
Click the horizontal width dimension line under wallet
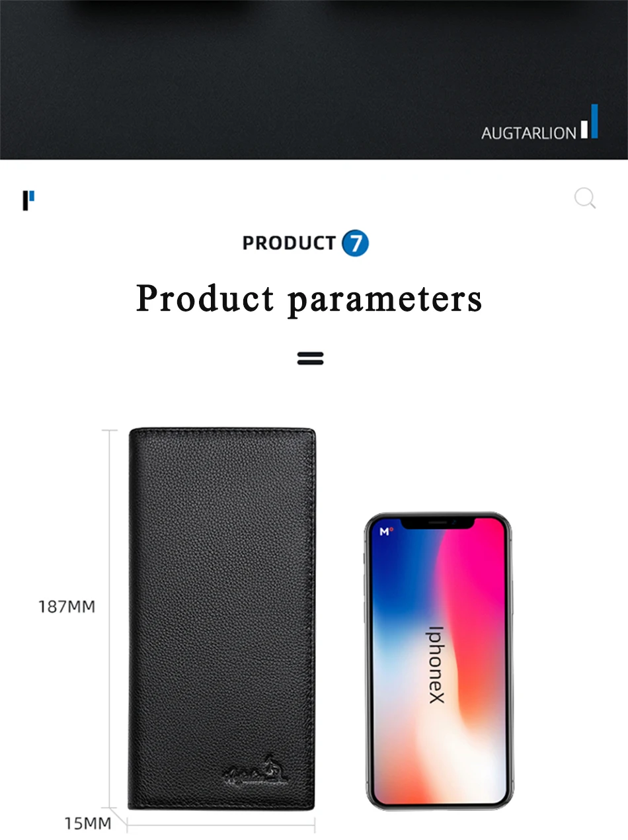point(221,824)
